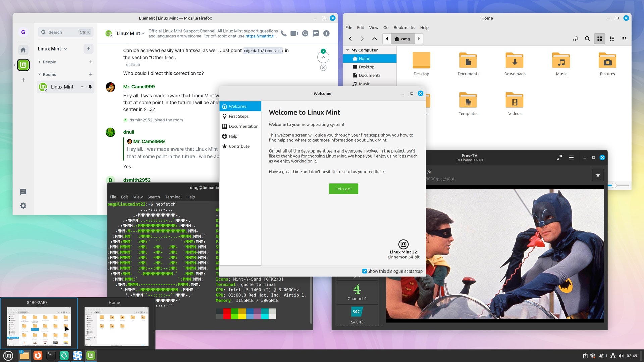Screen dimensions: 644x362
Task: Start a voice call in Element
Action: point(284,33)
